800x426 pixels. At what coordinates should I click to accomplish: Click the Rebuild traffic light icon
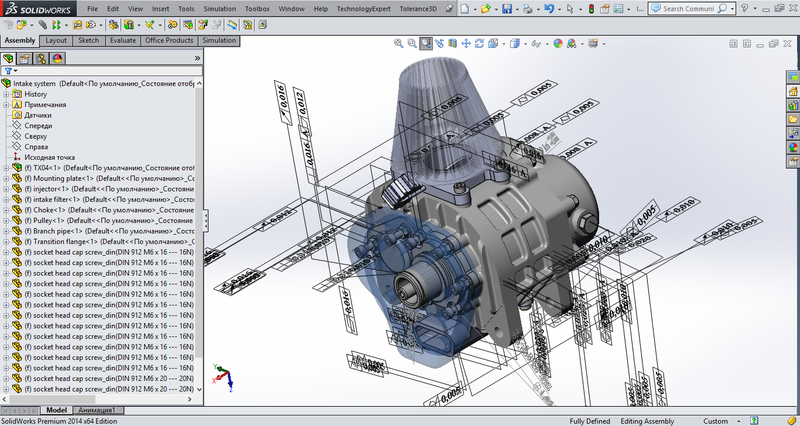591,9
